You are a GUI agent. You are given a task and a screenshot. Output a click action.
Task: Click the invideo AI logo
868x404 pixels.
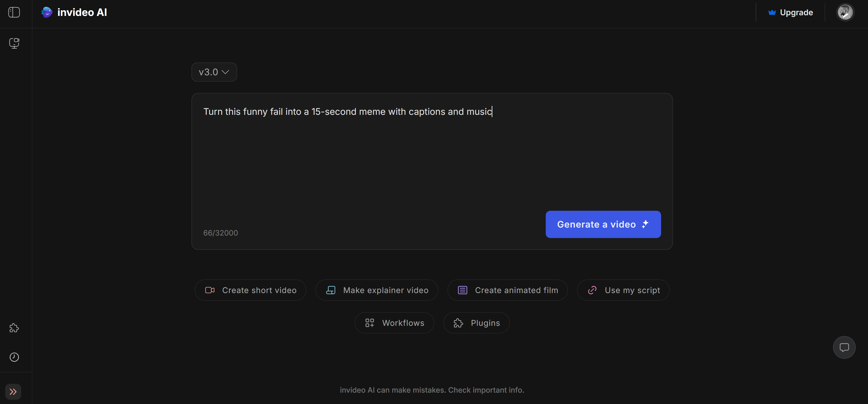pyautogui.click(x=74, y=12)
